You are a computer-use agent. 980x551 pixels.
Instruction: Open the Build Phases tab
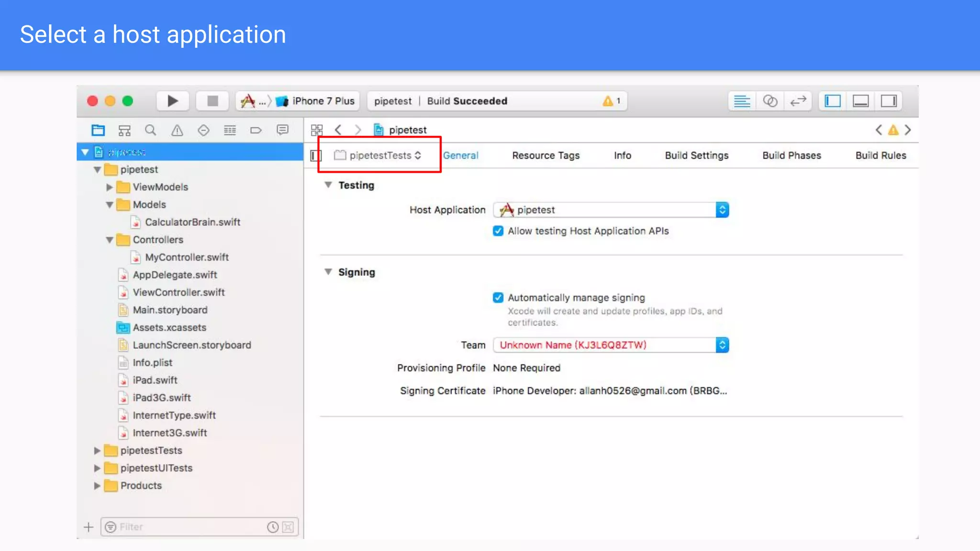tap(791, 155)
